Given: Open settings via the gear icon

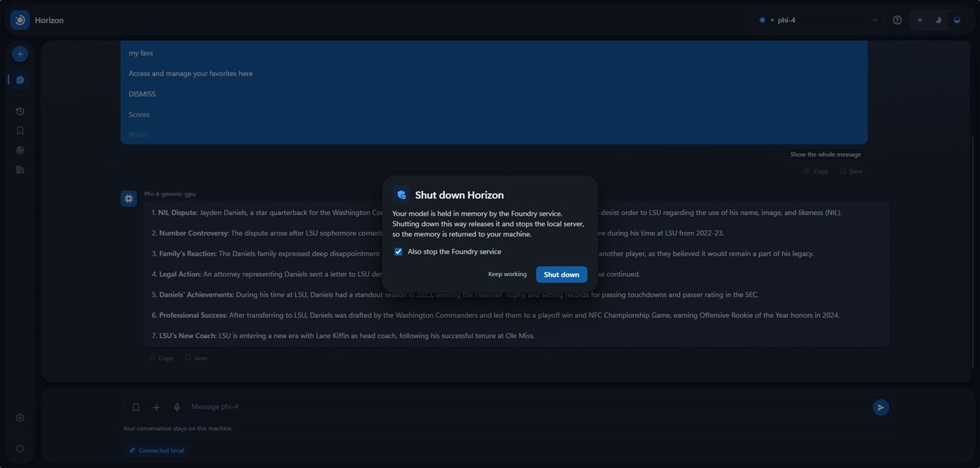Looking at the screenshot, I should click(20, 418).
